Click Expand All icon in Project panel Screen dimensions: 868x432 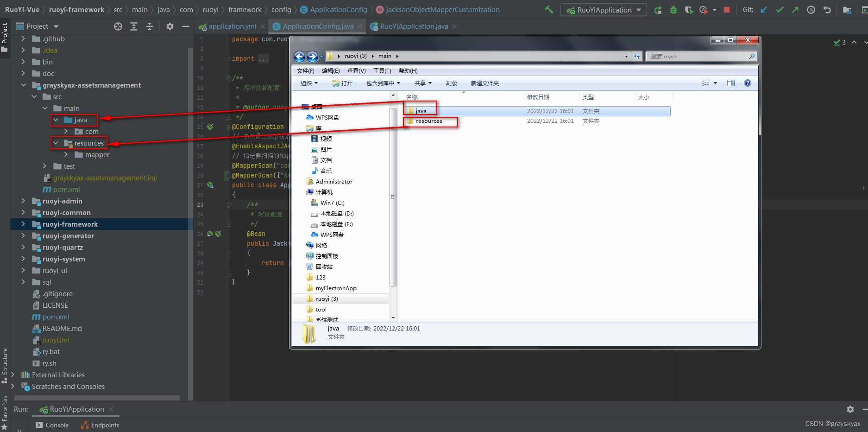pyautogui.click(x=134, y=26)
